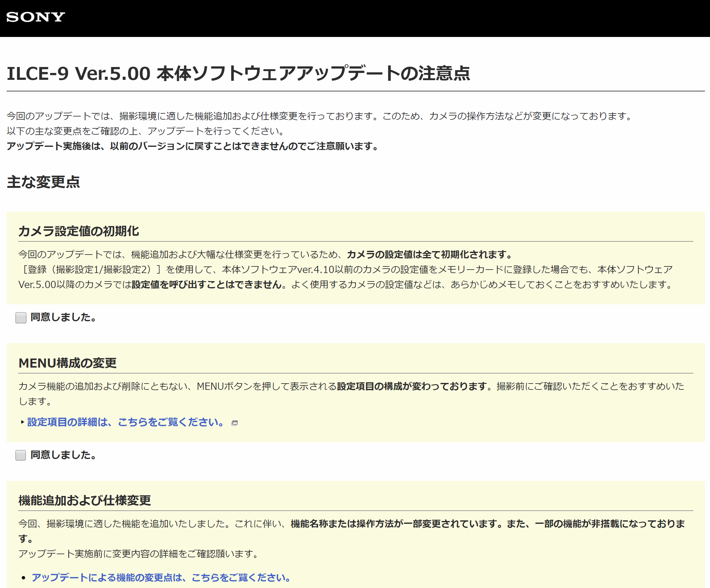Image resolution: width=710 pixels, height=588 pixels.
Task: Click bold warning アップデート実施後は、以前のバージョンに戻す text
Action: click(x=193, y=146)
